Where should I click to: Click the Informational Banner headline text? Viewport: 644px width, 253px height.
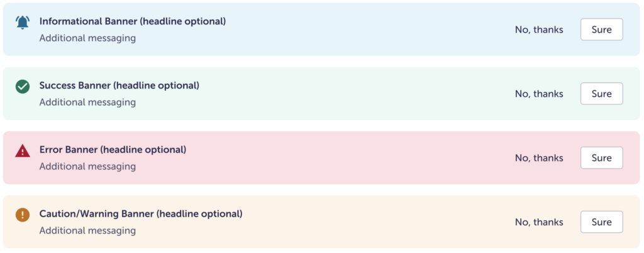click(132, 21)
